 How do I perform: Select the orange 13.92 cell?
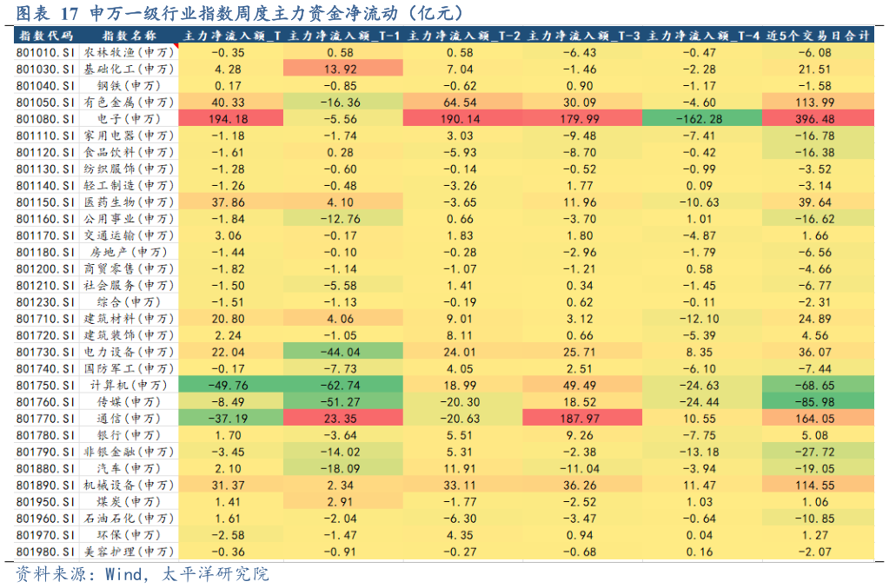click(x=343, y=69)
